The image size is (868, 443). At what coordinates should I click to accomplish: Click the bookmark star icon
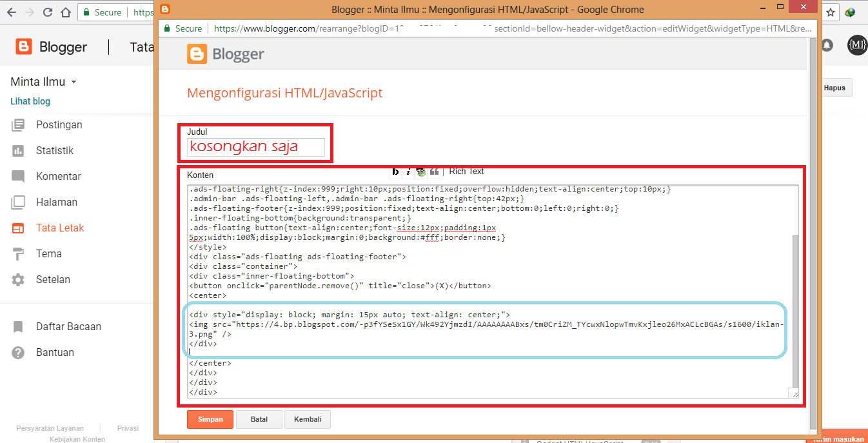(x=831, y=12)
